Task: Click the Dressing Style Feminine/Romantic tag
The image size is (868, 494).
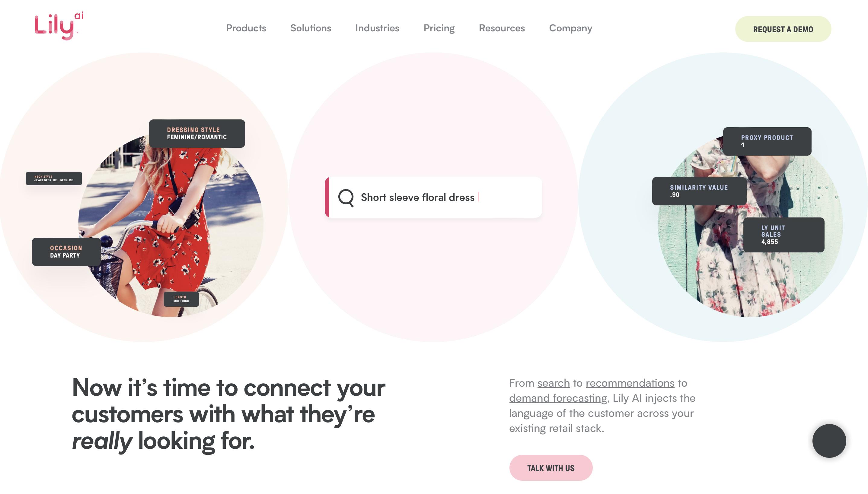Action: point(196,134)
